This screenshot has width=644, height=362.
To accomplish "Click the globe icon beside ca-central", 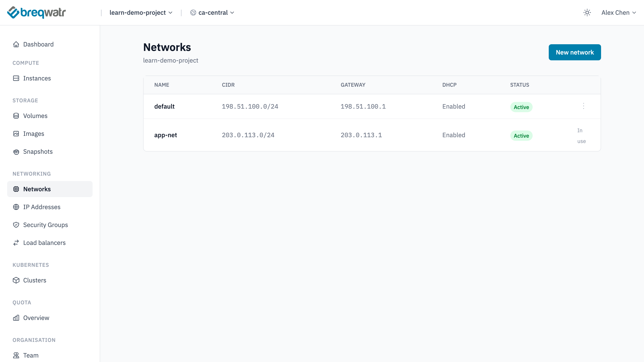I will [x=193, y=13].
